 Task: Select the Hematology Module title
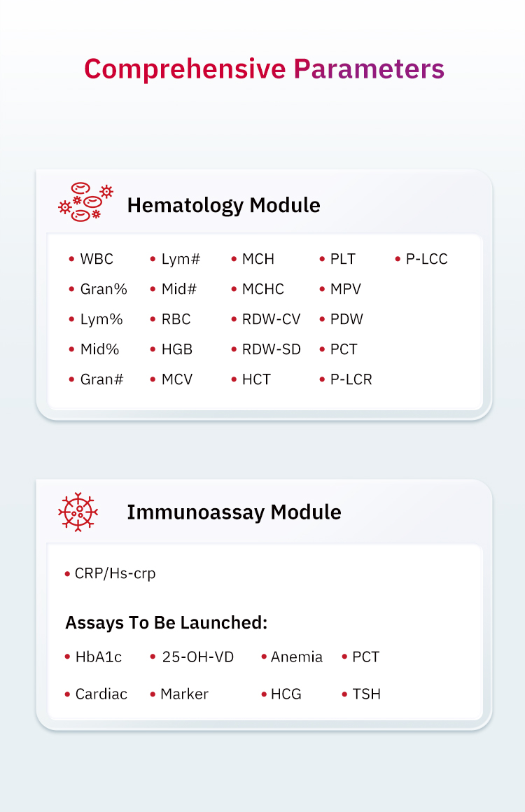223,205
